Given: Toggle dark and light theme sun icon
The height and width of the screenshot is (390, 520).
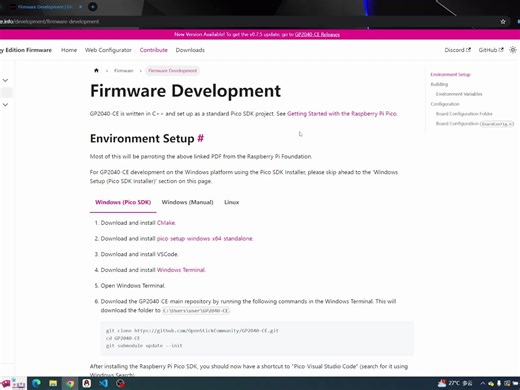Looking at the screenshot, I should click(513, 50).
